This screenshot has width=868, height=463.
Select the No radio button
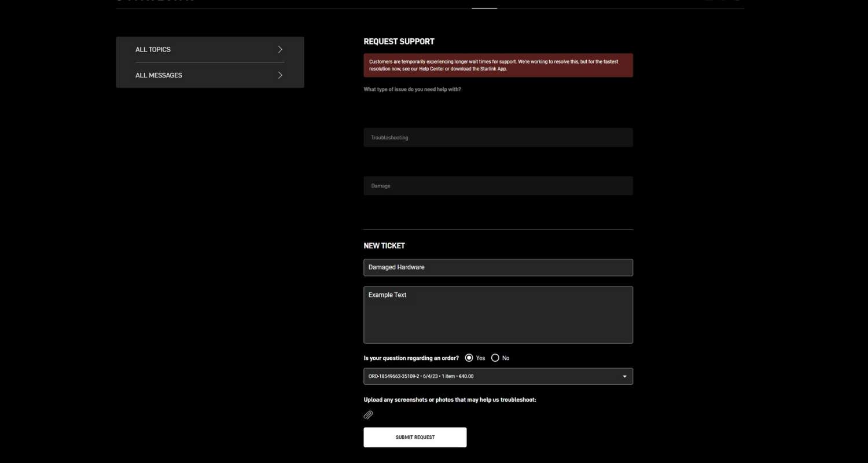[495, 358]
